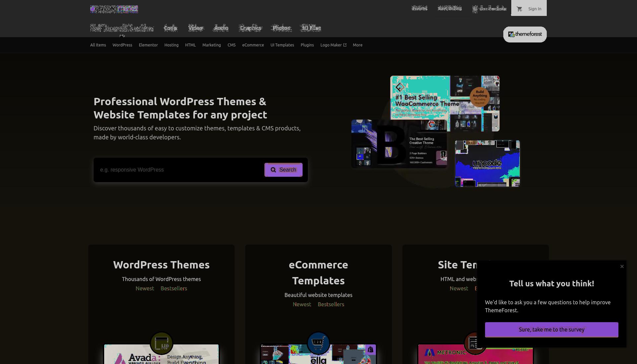
Task: Open the HTML category menu
Action: [x=190, y=45]
